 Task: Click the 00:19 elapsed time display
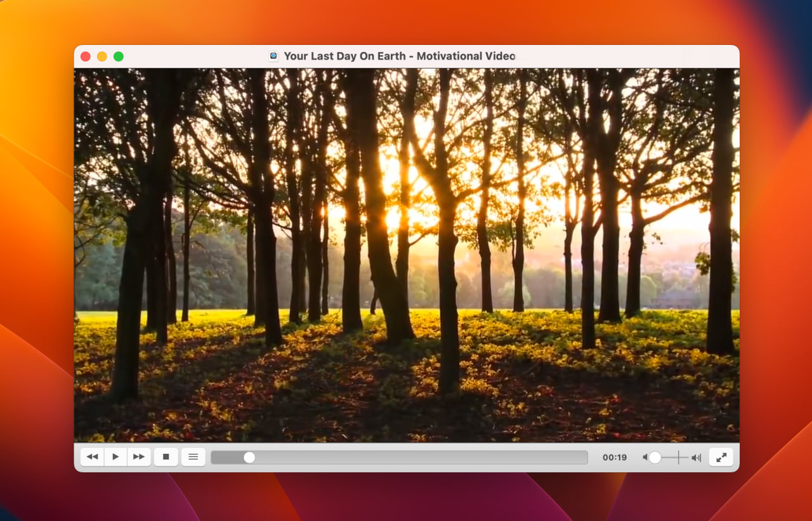pos(614,456)
